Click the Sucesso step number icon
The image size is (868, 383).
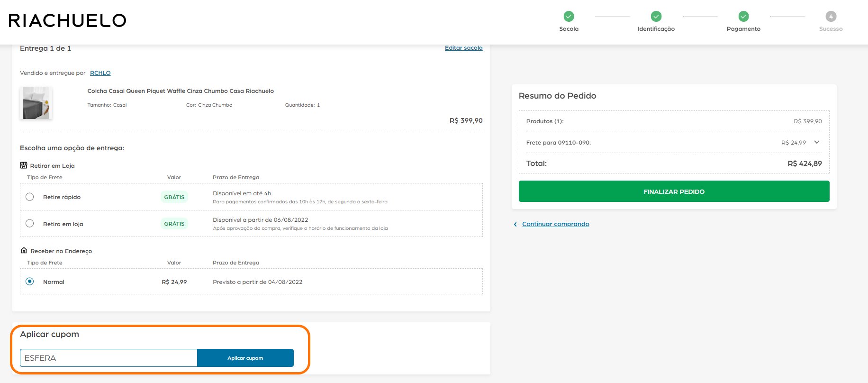(831, 17)
